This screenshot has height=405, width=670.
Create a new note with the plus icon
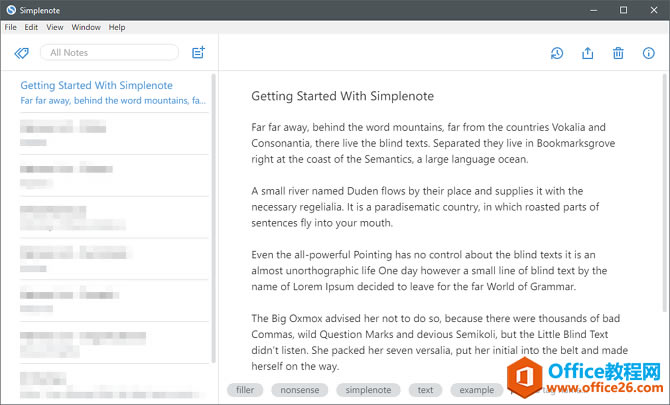198,53
